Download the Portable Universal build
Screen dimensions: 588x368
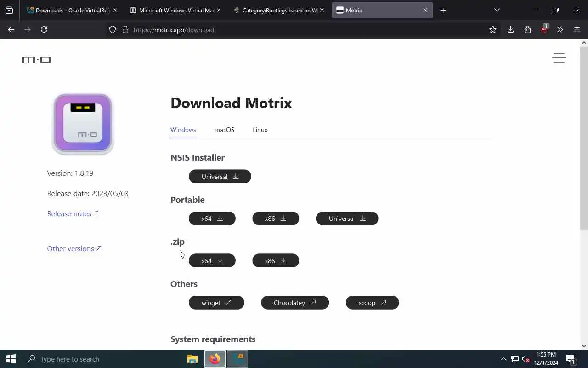pyautogui.click(x=347, y=218)
